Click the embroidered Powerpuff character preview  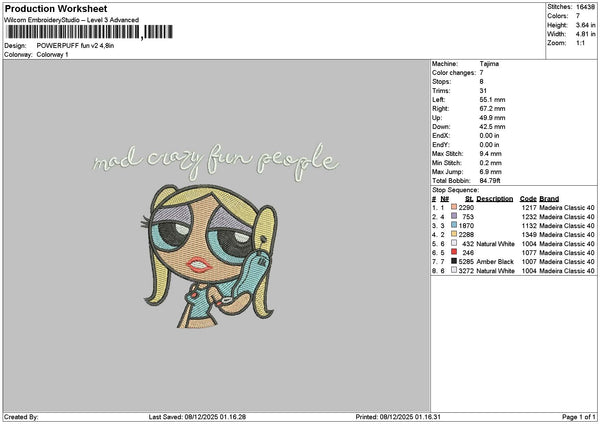209,256
